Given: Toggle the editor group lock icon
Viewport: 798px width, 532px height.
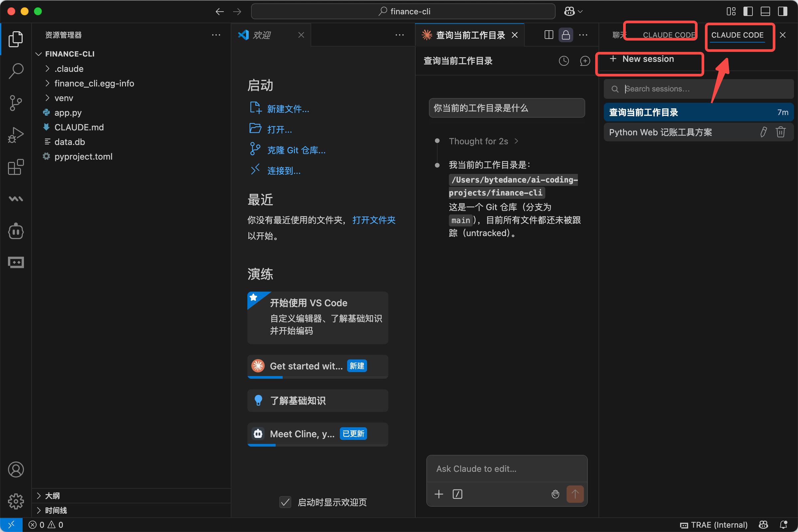Looking at the screenshot, I should point(566,35).
